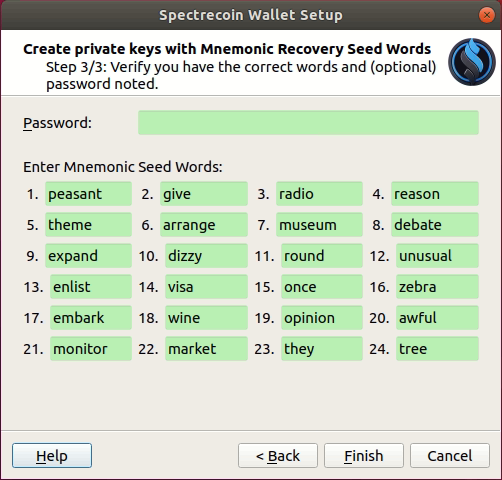Select seed word field 1 containing peasant
502x480 pixels.
pos(88,194)
